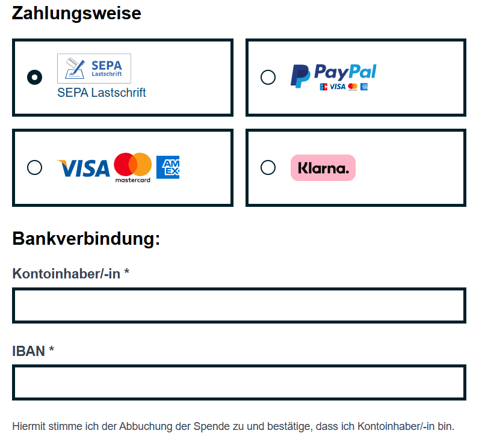Click the large Mastercard logo
Screen dimensions: 479x448
tap(132, 167)
